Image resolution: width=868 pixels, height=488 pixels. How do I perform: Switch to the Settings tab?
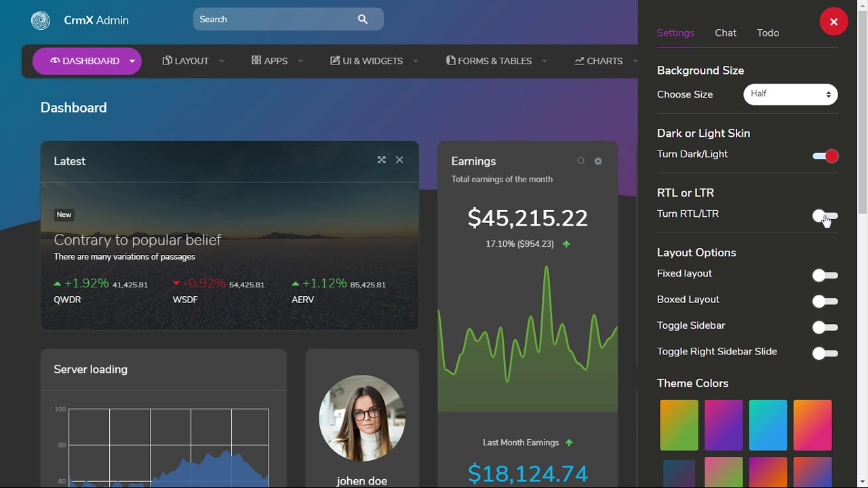click(675, 33)
